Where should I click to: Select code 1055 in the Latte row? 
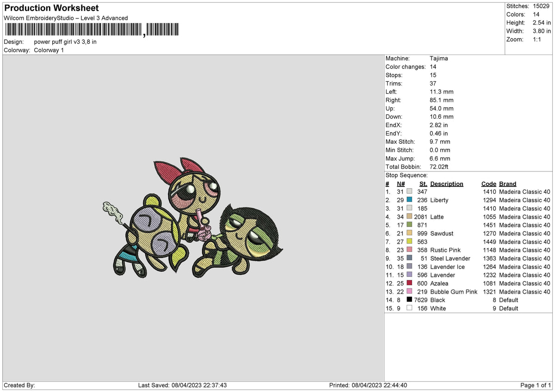click(x=489, y=217)
